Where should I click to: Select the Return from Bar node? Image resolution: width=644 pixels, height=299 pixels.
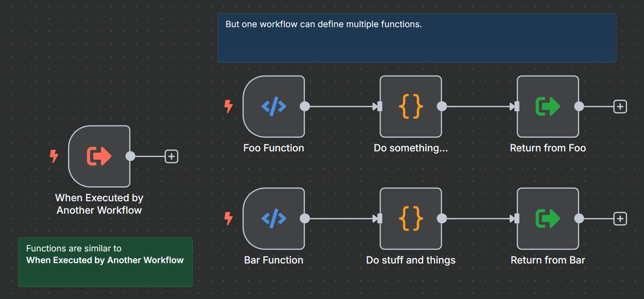pos(548,219)
